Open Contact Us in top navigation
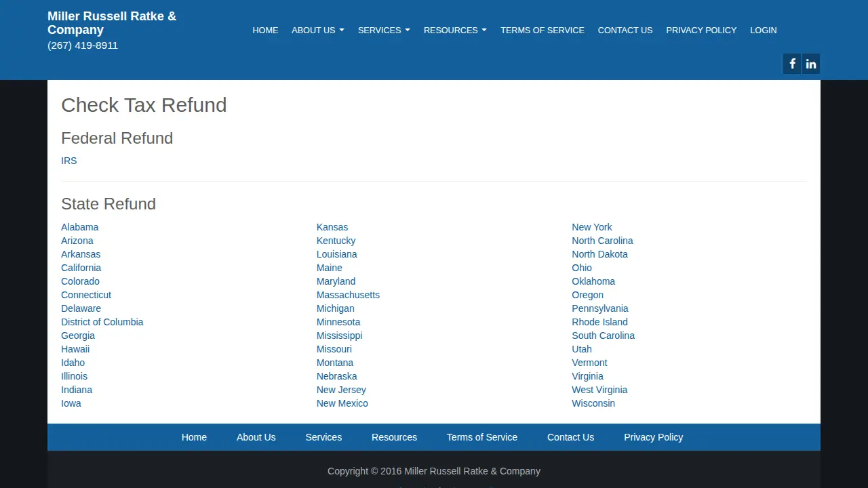Viewport: 868px width, 488px height. pos(625,30)
